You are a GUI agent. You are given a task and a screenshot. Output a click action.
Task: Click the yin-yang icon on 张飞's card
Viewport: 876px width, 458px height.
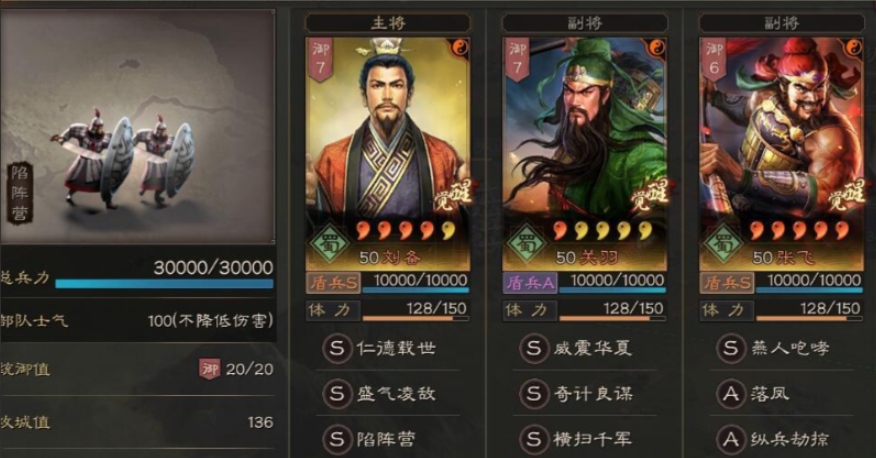854,47
